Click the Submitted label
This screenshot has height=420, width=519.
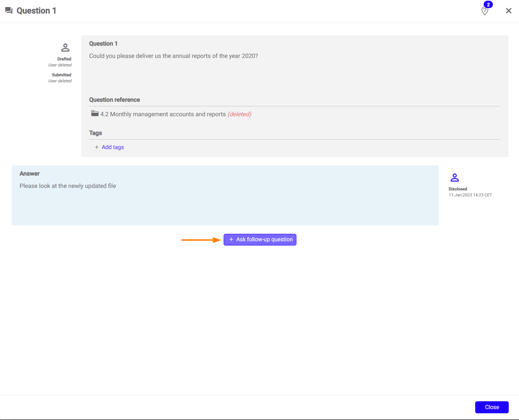coord(61,75)
